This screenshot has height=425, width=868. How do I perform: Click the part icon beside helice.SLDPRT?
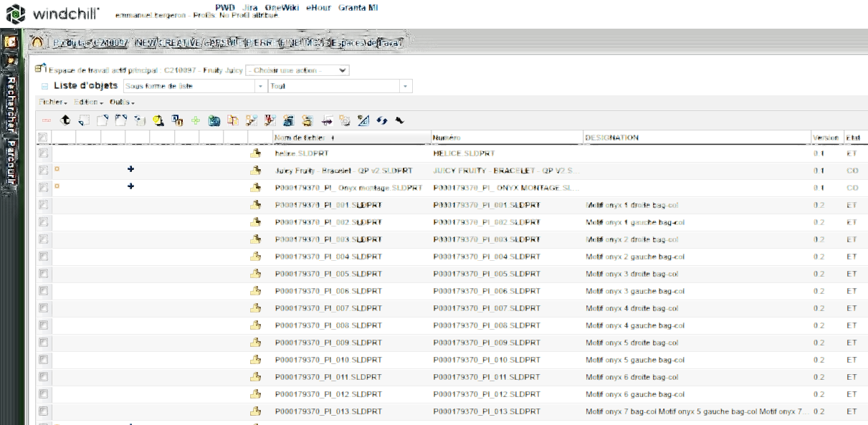click(254, 153)
